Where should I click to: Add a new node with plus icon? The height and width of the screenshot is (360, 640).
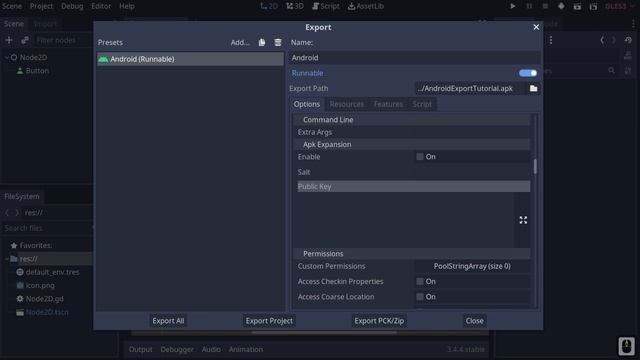9,40
